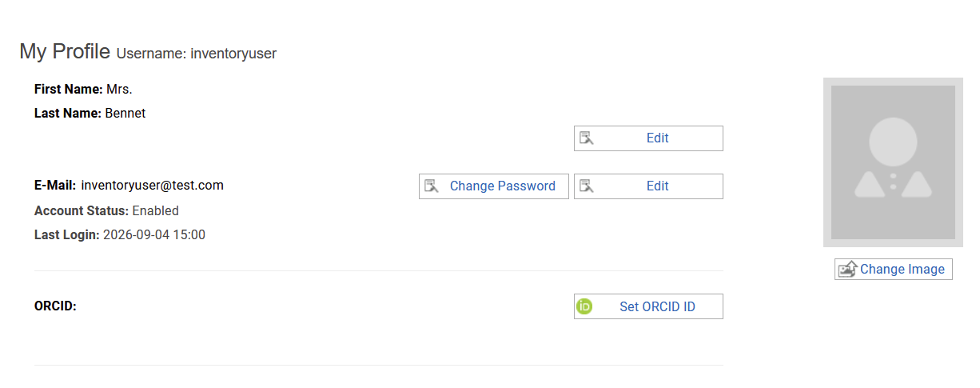Click the picture icon beside Change Image
This screenshot has height=388, width=980.
click(847, 270)
